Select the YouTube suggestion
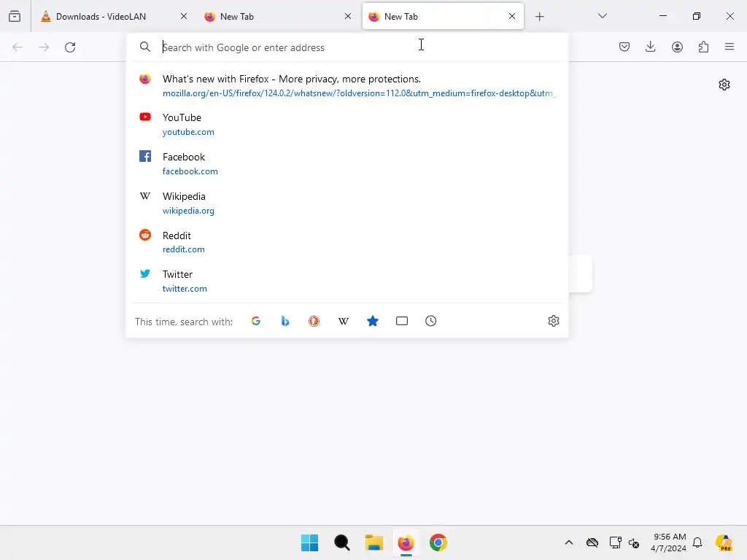This screenshot has width=747, height=560. click(x=347, y=124)
